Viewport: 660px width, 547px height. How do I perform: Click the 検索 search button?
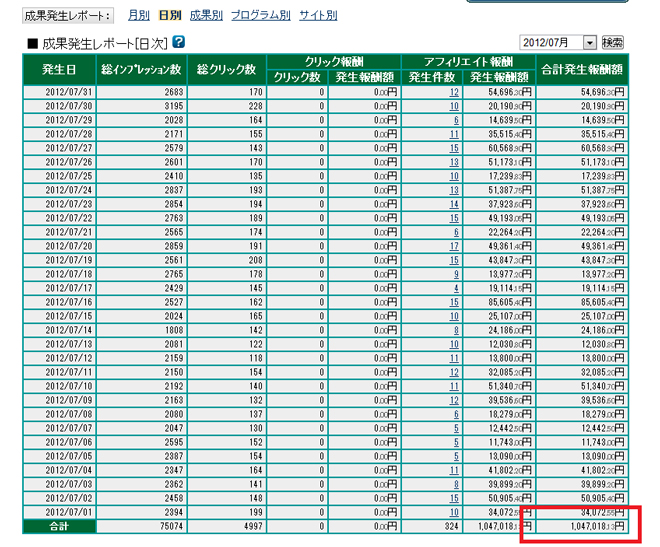(x=613, y=43)
